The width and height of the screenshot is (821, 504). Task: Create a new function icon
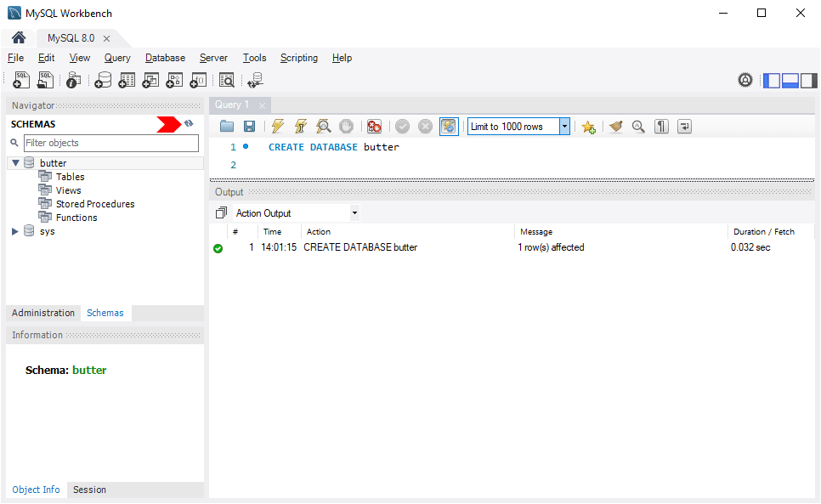(x=198, y=80)
